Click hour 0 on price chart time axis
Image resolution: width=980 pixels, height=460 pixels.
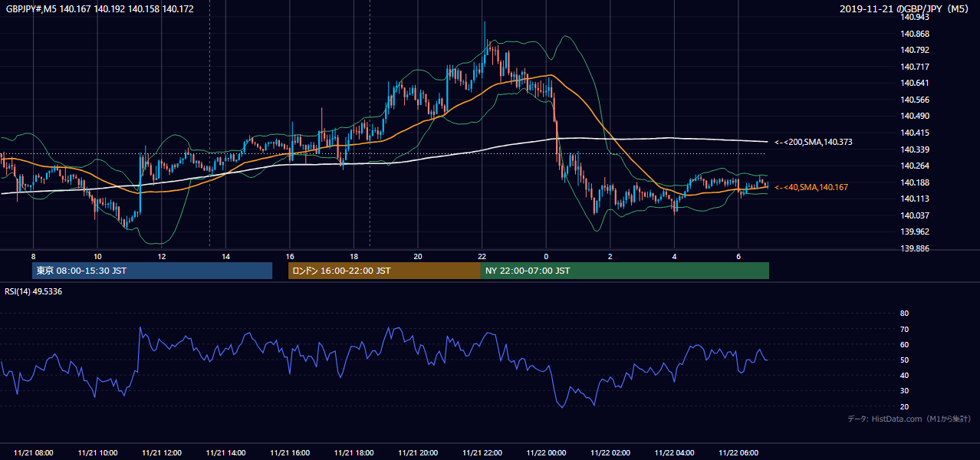coord(546,256)
